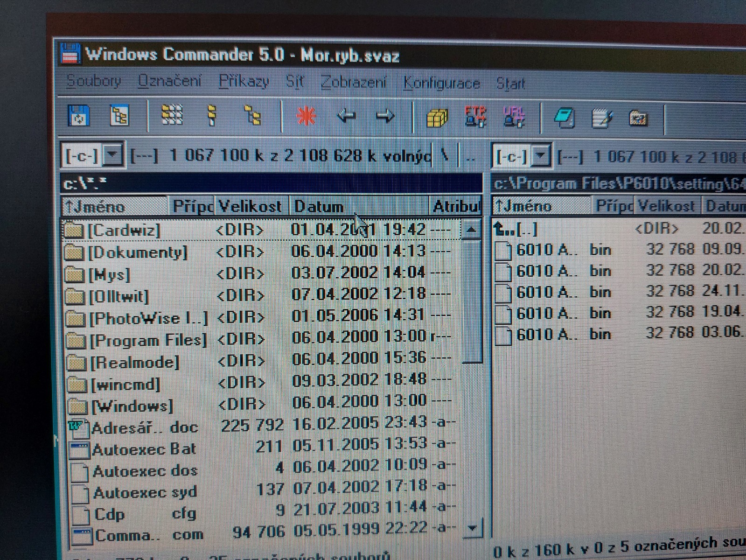The width and height of the screenshot is (746, 560).
Task: Sort right panel by Jméno column
Action: 541,206
